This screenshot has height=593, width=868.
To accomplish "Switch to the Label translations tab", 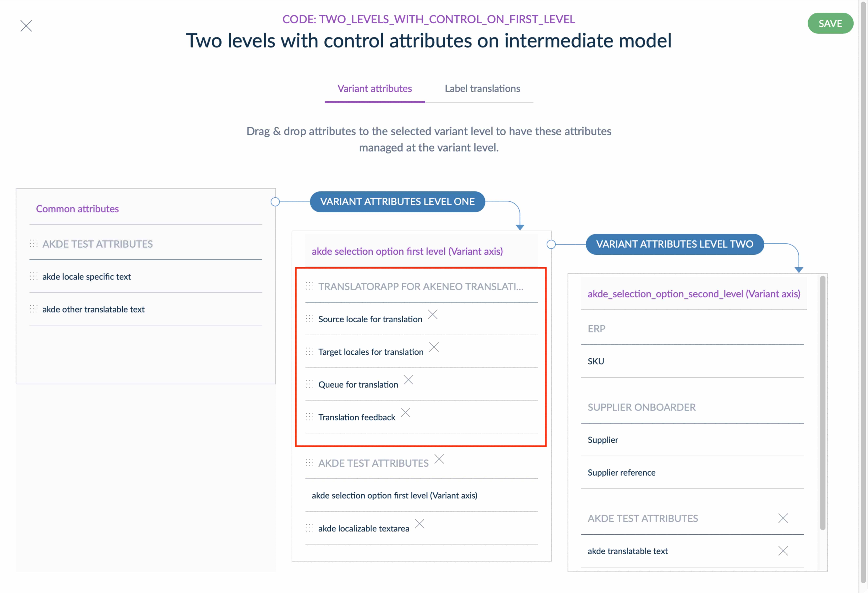I will coord(482,88).
